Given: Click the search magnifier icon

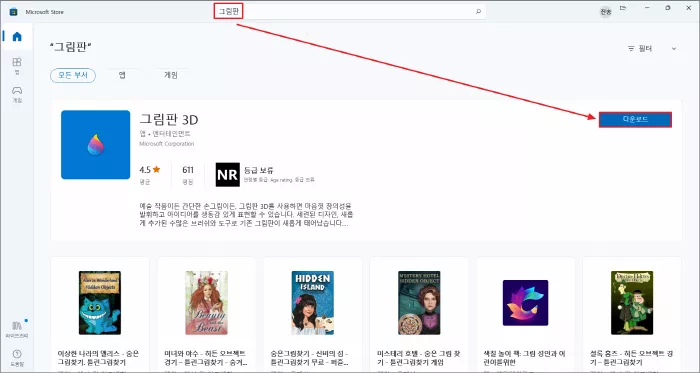Looking at the screenshot, I should point(478,12).
